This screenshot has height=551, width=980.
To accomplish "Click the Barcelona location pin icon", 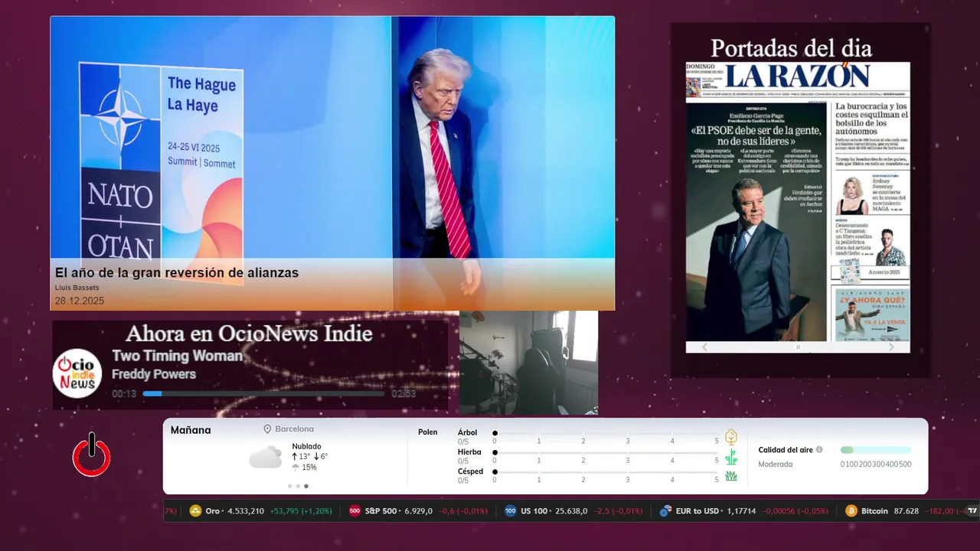I will (x=268, y=429).
